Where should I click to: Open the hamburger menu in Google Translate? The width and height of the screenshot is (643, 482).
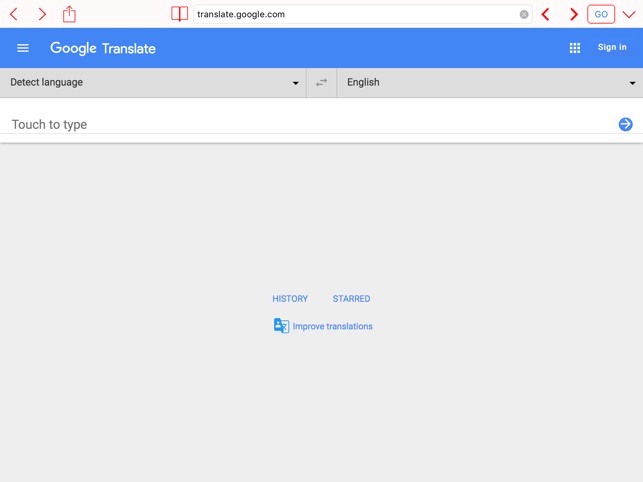point(23,48)
